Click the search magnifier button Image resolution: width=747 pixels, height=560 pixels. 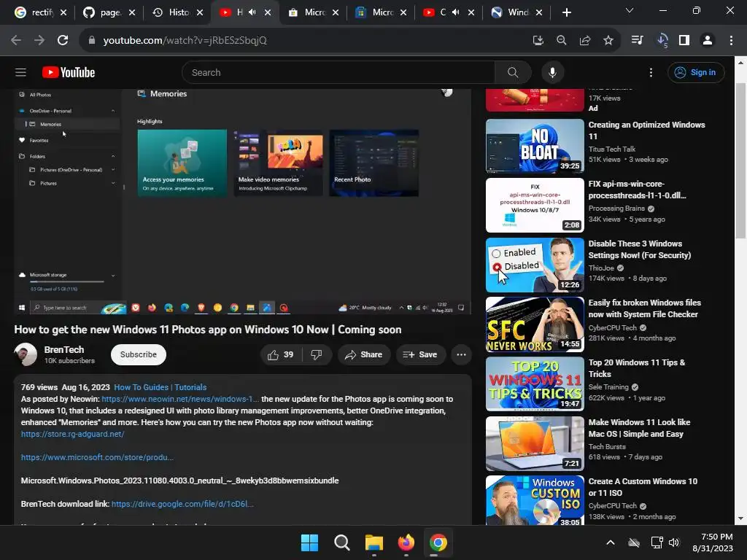pyautogui.click(x=513, y=72)
